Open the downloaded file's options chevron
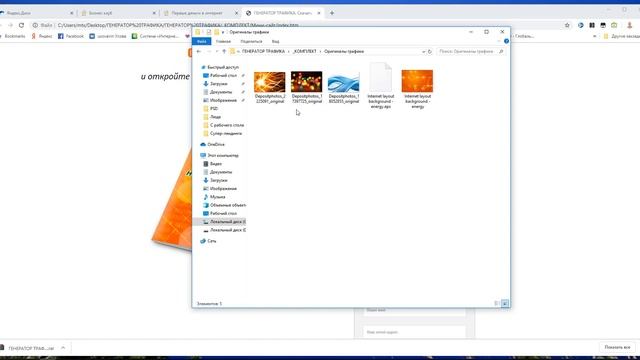This screenshot has width=640, height=360. click(x=63, y=348)
